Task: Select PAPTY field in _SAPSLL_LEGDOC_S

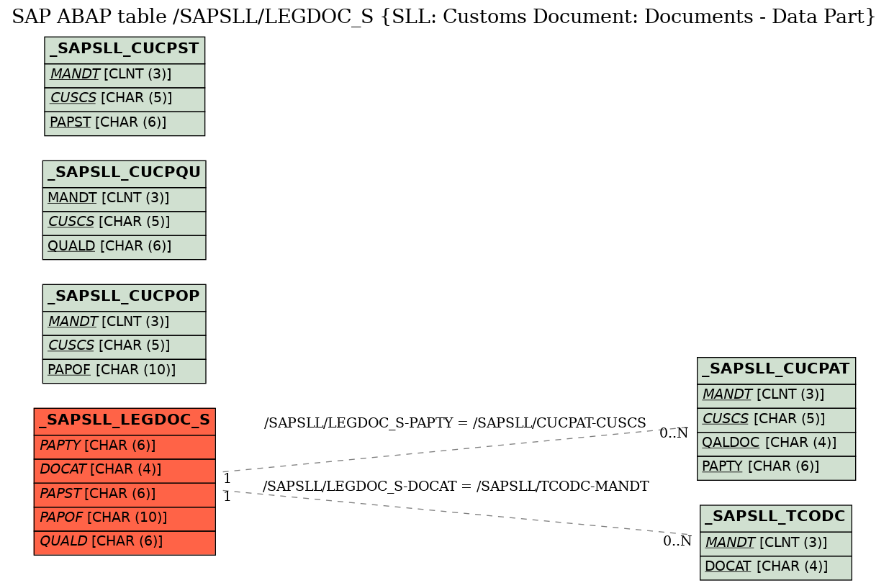Action: (x=125, y=446)
